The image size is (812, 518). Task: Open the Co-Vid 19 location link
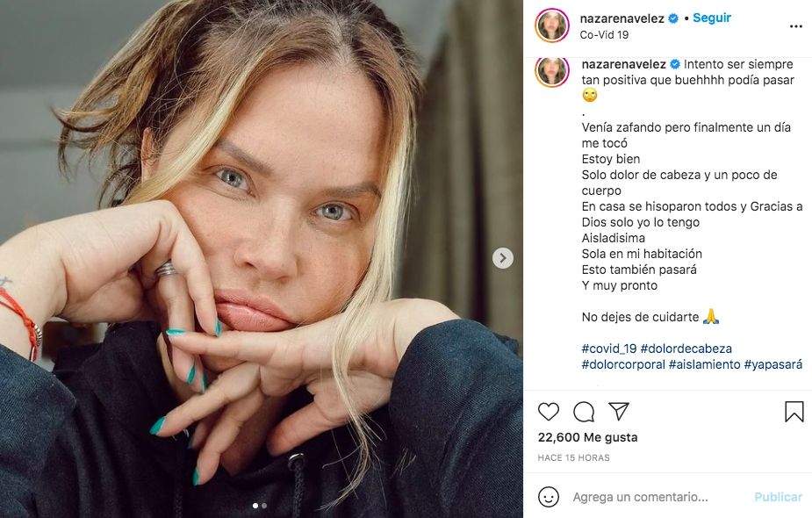604,35
